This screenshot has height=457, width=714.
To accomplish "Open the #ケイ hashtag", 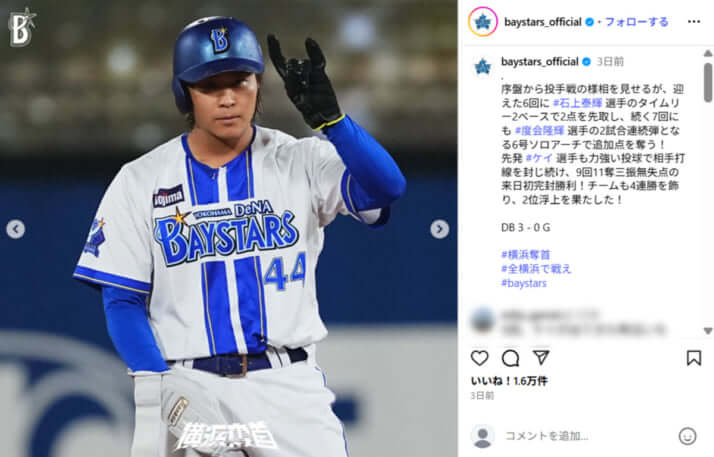I will pyautogui.click(x=539, y=158).
